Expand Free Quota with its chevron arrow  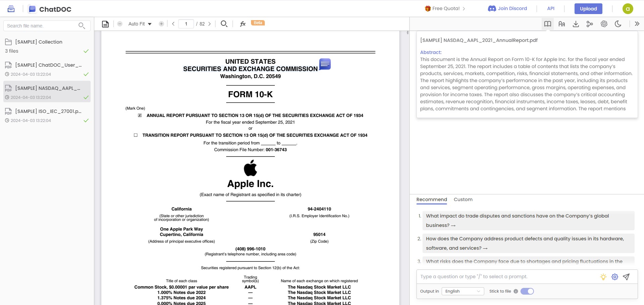(x=464, y=9)
